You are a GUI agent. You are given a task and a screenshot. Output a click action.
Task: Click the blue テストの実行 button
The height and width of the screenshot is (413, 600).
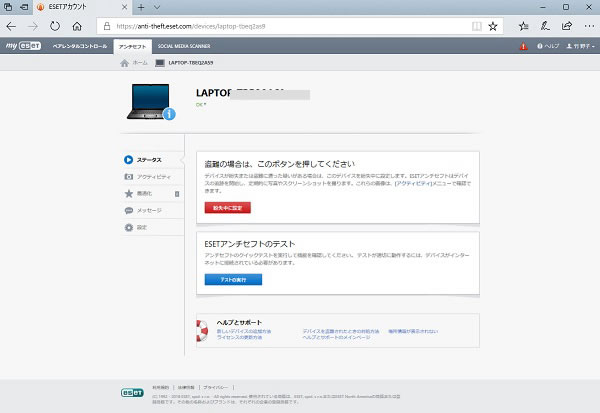coord(233,279)
